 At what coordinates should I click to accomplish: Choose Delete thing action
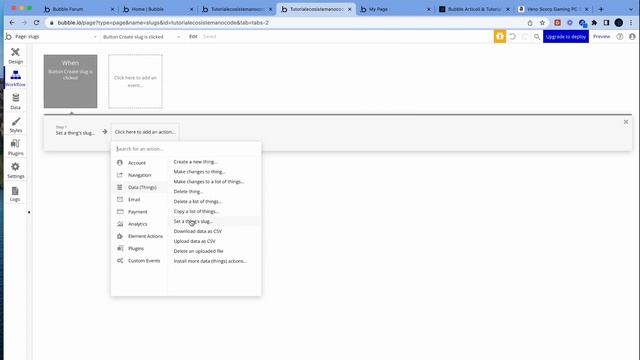(188, 191)
